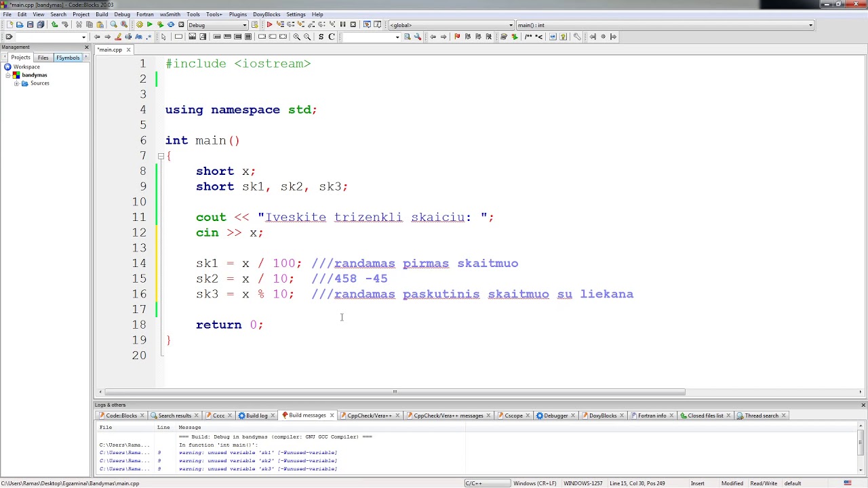Click the Open file icon

20,24
